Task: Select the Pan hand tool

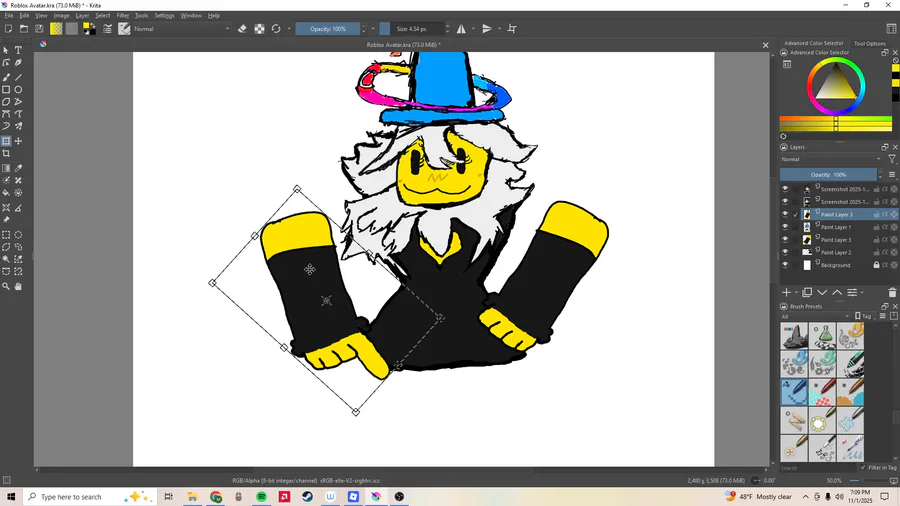Action: pos(18,286)
